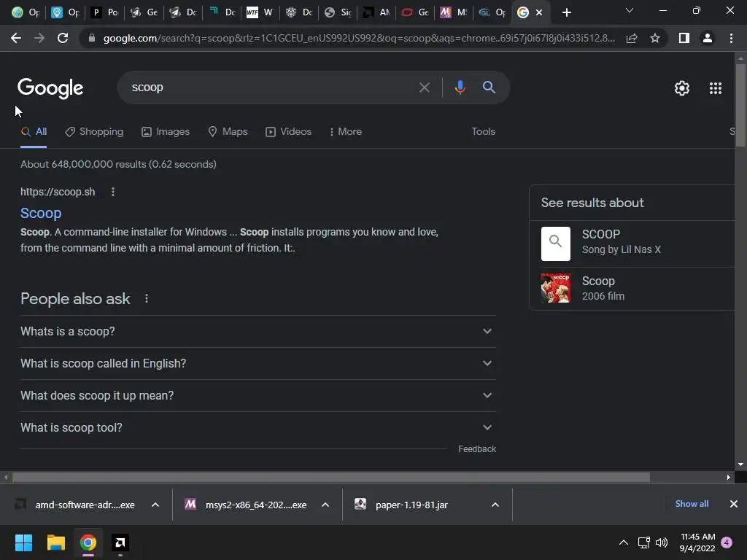Open options for paper-1.19-81.jar download
The height and width of the screenshot is (560, 747).
[495, 505]
